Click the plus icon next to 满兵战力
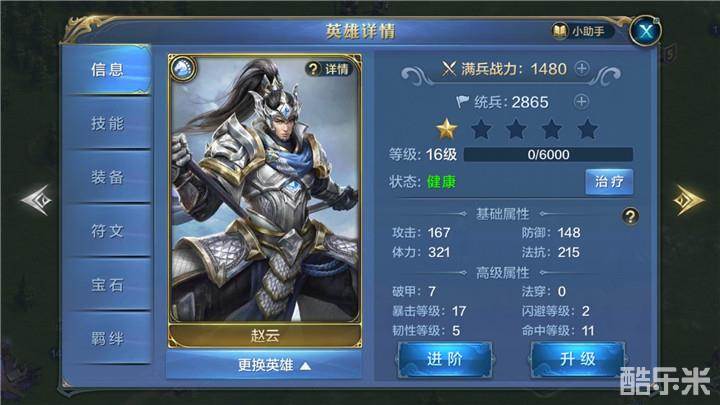 (582, 69)
